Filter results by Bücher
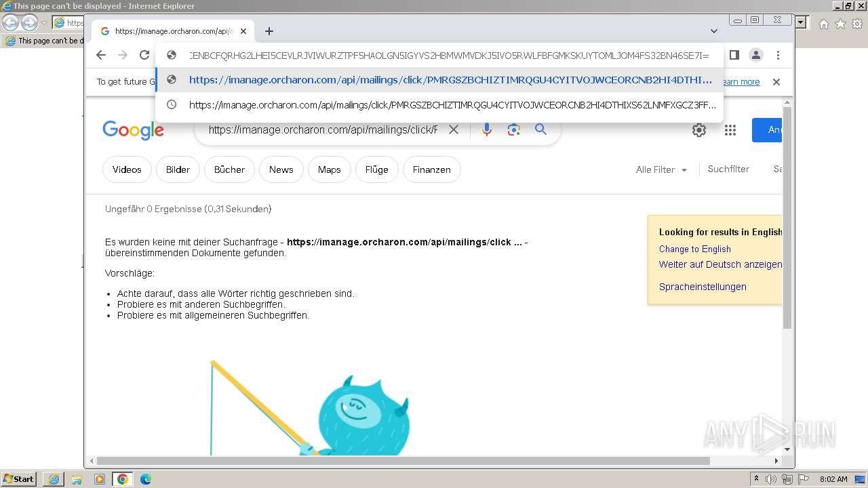Viewport: 868px width, 488px height. pyautogui.click(x=229, y=169)
